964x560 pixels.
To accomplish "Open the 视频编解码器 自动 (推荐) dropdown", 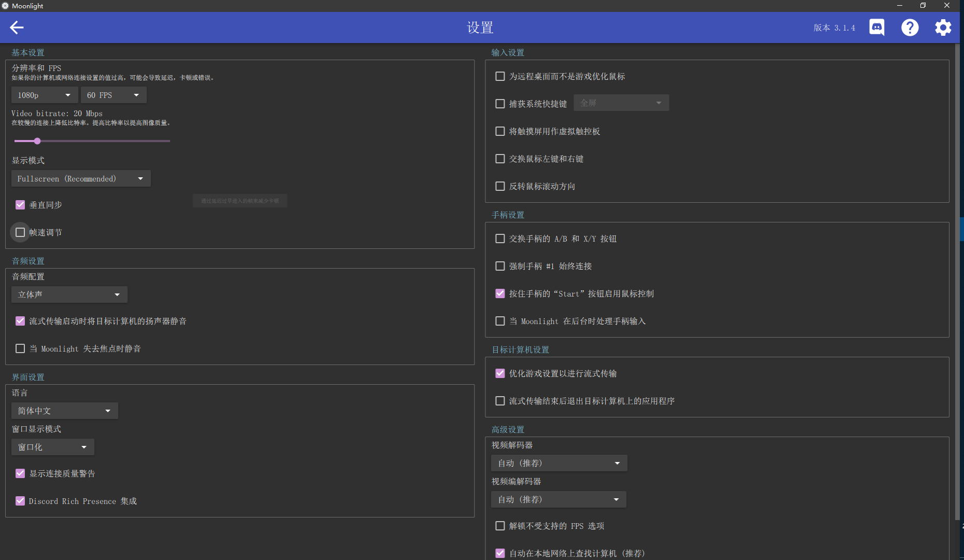I will [x=558, y=499].
